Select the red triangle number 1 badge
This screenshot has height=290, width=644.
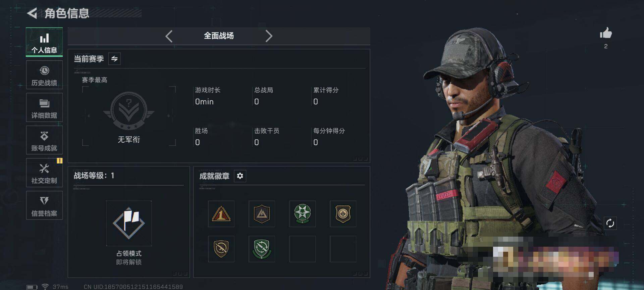[221, 214]
